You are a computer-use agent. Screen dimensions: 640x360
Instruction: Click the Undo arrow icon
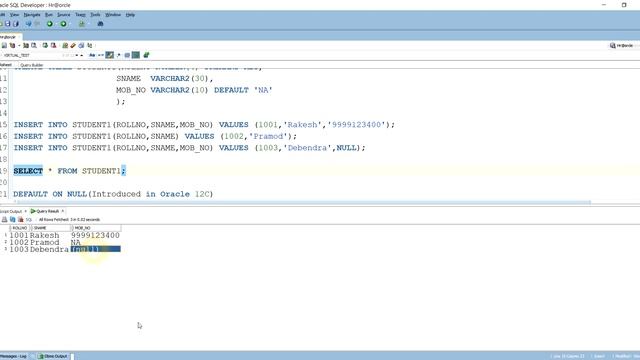(x=29, y=24)
